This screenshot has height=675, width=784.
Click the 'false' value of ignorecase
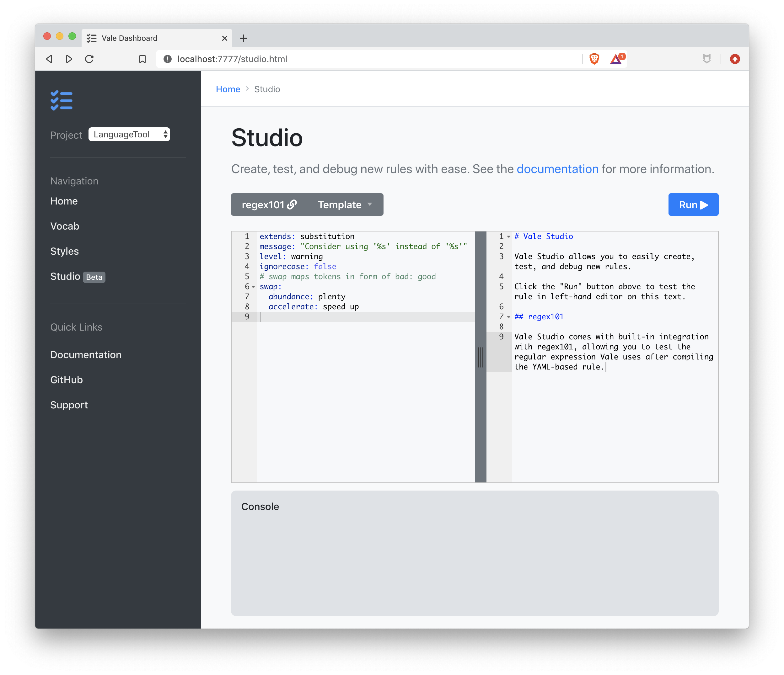325,267
